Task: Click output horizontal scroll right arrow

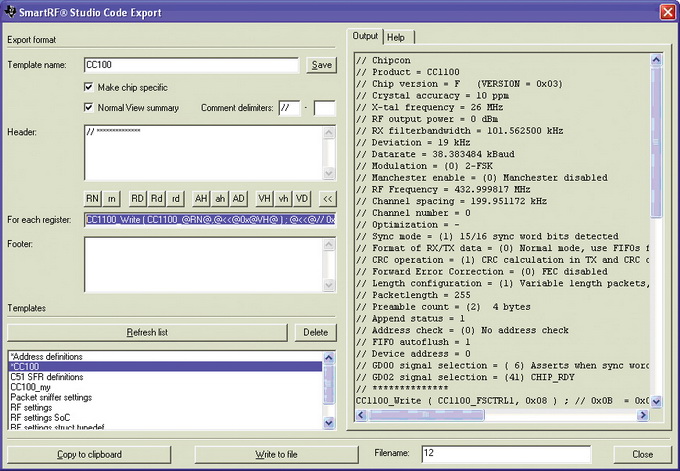Action: pos(643,415)
